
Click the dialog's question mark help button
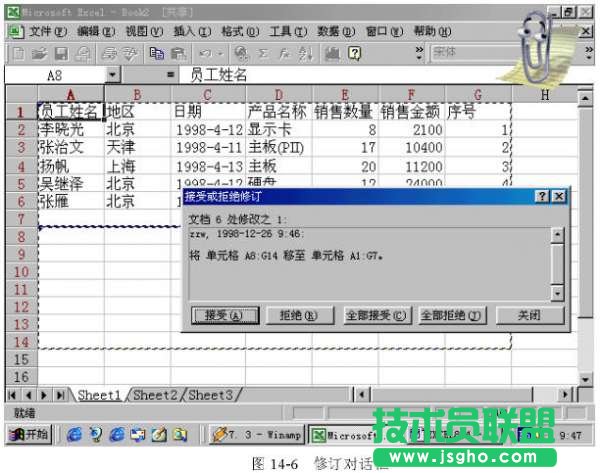pyautogui.click(x=541, y=196)
